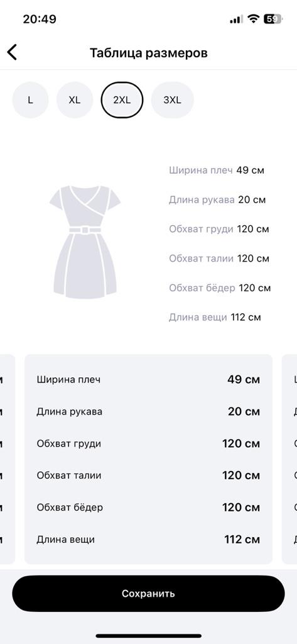Tap the cellular signal icon
Screen dimensions: 297x644
tap(236, 19)
